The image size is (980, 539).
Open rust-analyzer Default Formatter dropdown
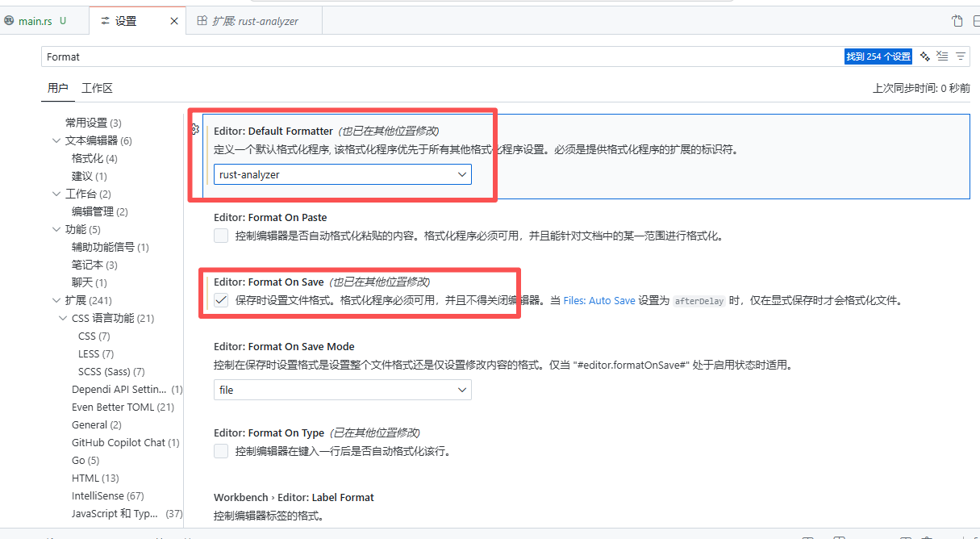click(x=343, y=174)
